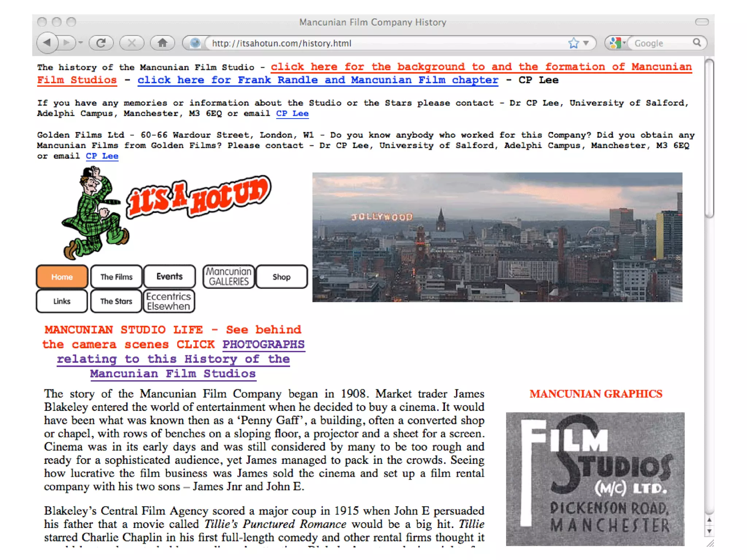Click the toolbar toggle pill in title bar
This screenshot has height=560, width=747.
click(x=702, y=22)
